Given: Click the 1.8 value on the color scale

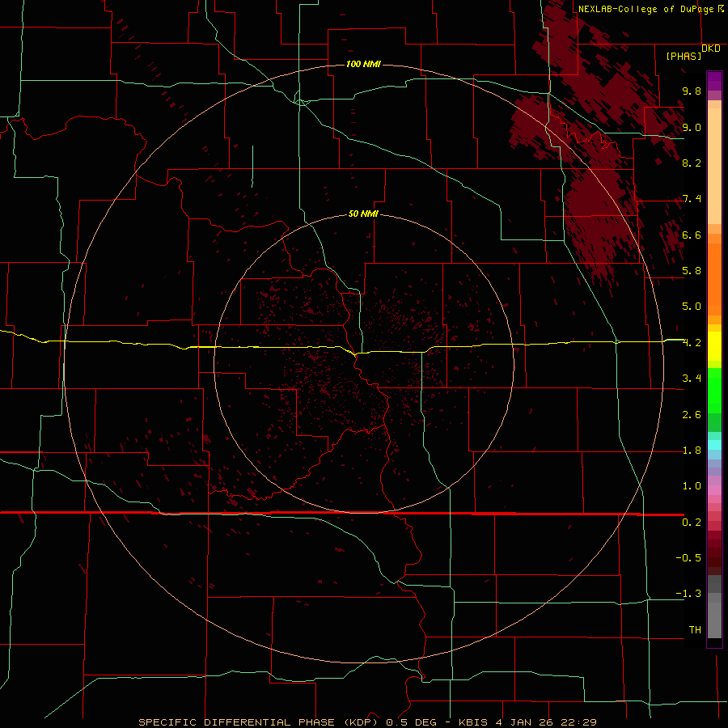Looking at the screenshot, I should coord(692,451).
